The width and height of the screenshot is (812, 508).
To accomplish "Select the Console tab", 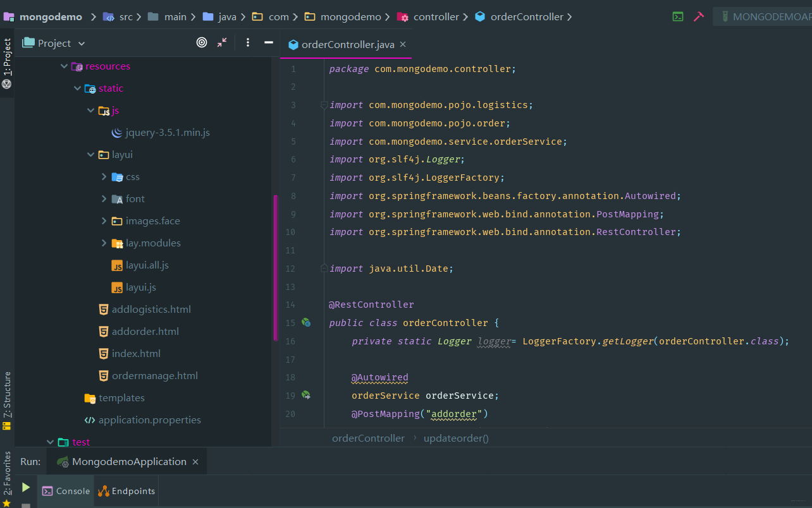I will (x=66, y=491).
